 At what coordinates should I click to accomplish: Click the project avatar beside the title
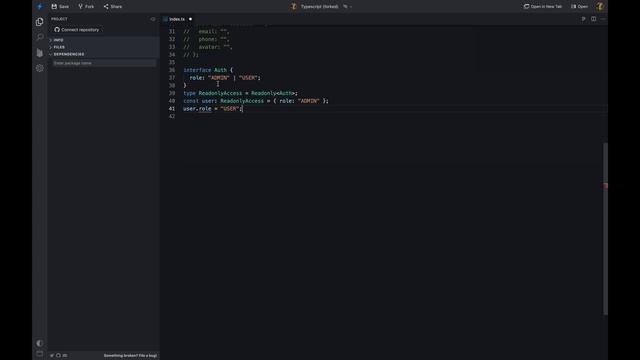[x=293, y=7]
